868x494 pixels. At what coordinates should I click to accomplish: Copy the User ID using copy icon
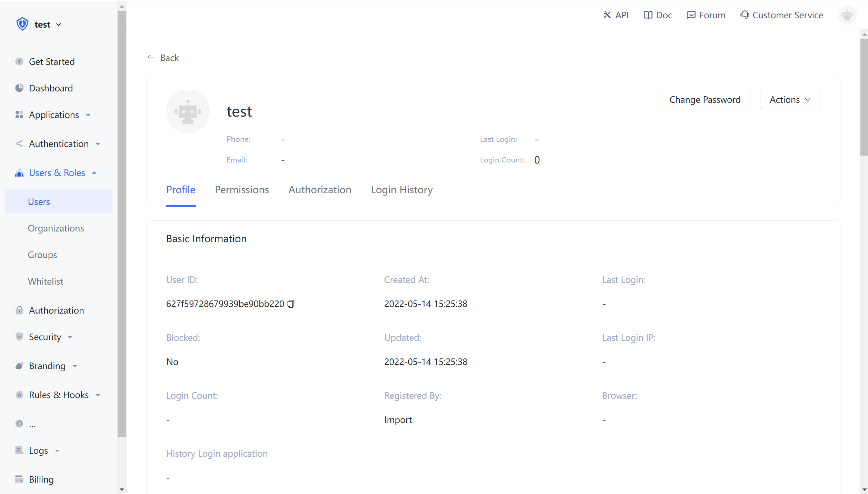(x=291, y=304)
